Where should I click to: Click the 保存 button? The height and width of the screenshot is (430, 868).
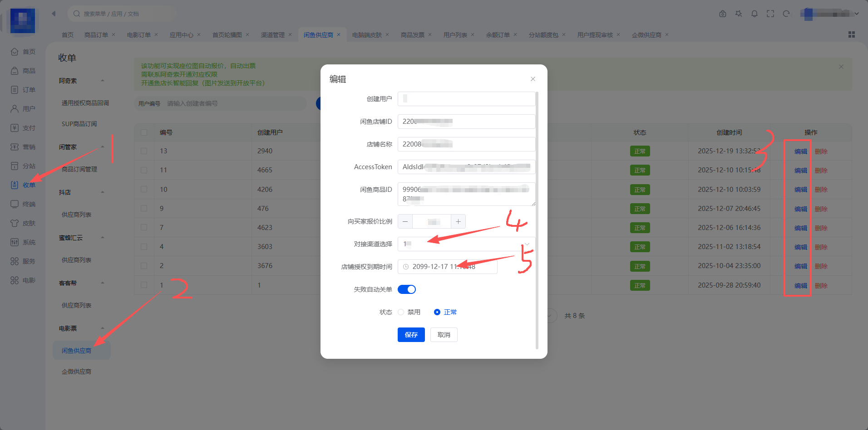coord(411,335)
